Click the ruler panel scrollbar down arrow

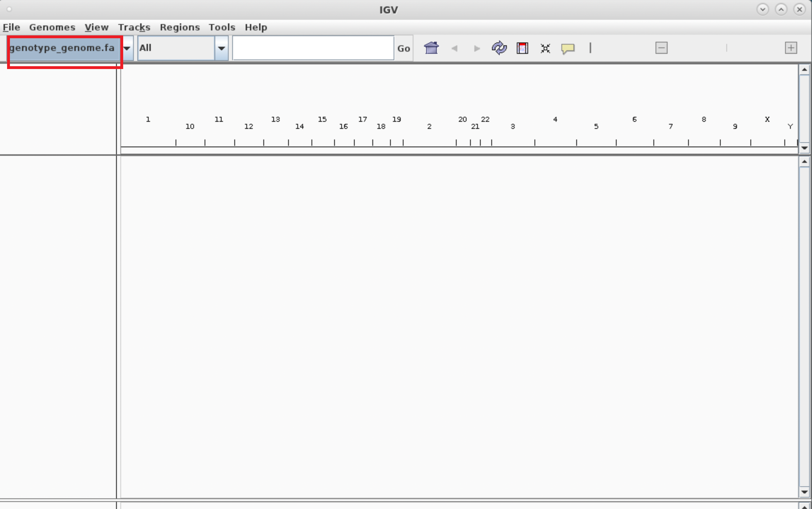(804, 148)
